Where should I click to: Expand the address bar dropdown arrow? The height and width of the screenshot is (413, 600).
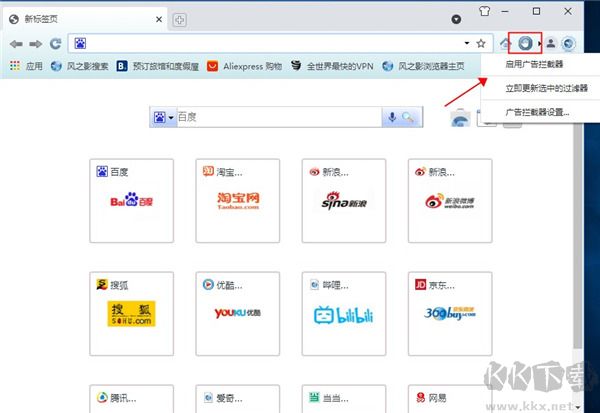466,44
